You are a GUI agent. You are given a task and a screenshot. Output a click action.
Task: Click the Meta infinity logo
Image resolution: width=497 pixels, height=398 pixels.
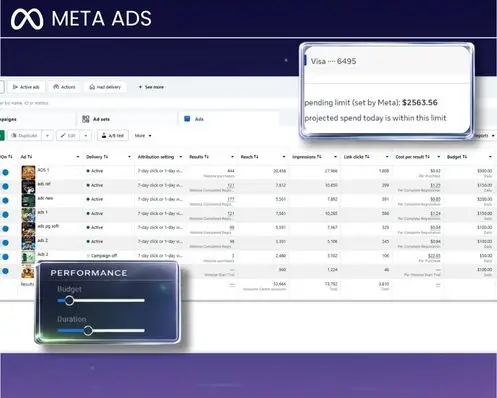[x=27, y=19]
